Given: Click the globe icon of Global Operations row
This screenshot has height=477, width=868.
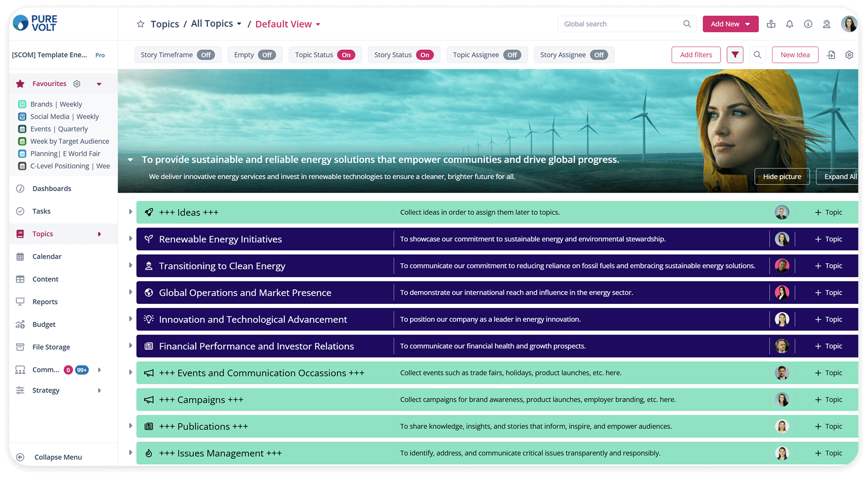Looking at the screenshot, I should click(x=149, y=293).
